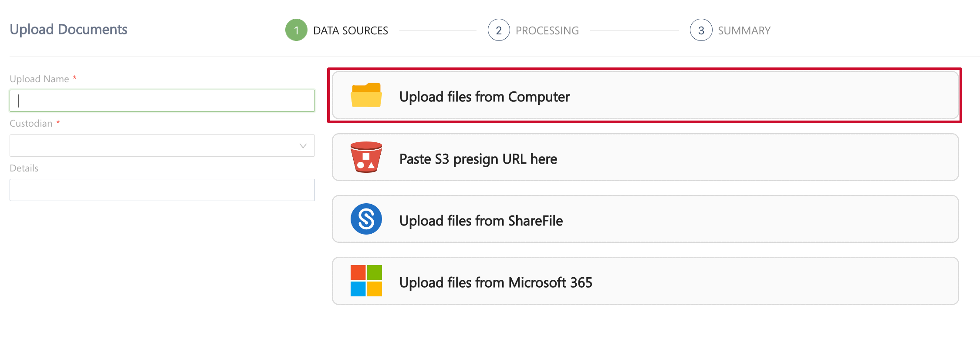
Task: Expand Custodian list via chevron arrow
Action: (x=303, y=146)
